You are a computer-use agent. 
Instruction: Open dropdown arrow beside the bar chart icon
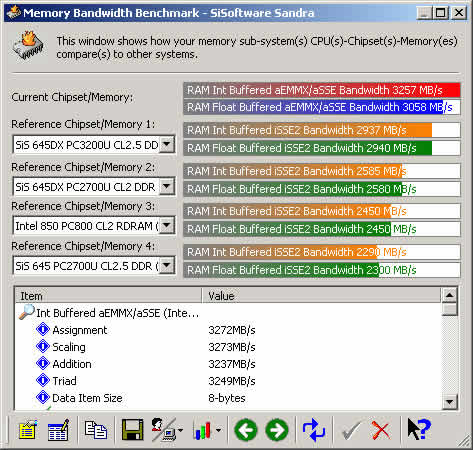click(218, 430)
